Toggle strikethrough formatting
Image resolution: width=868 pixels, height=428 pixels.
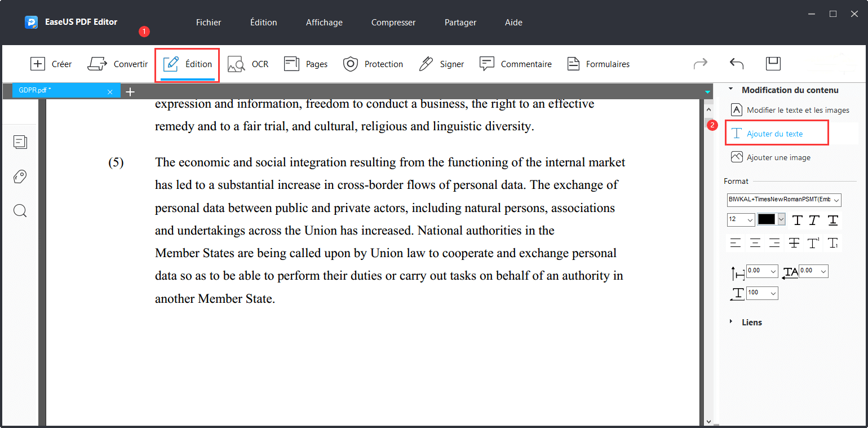click(794, 243)
